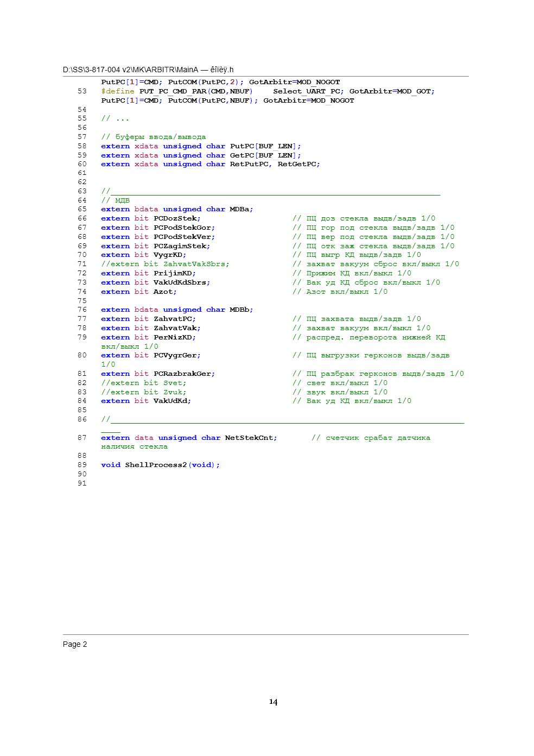Click the Select_UART_PC identifier
534x756 pixels.
click(x=307, y=91)
